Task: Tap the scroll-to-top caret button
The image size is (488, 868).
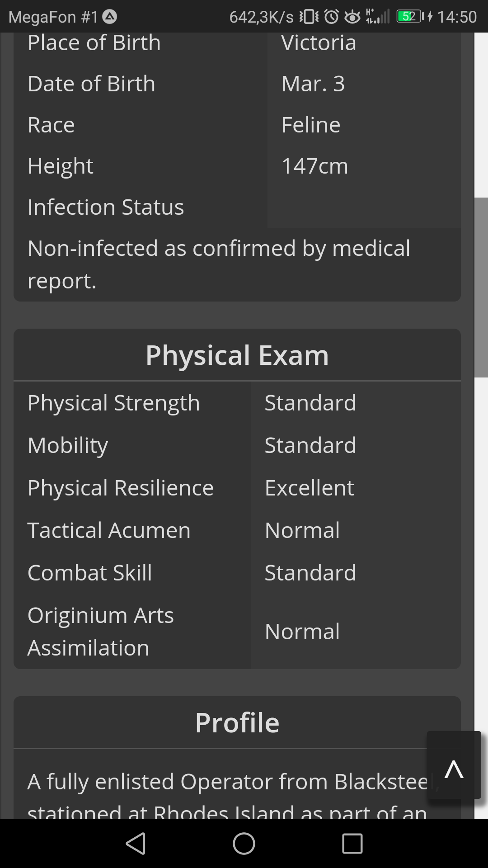Action: [x=454, y=764]
